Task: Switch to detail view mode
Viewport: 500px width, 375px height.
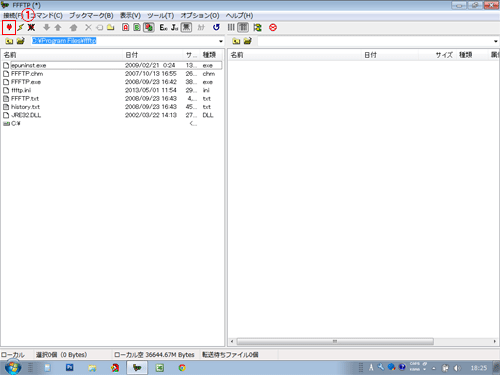Action: click(x=243, y=27)
